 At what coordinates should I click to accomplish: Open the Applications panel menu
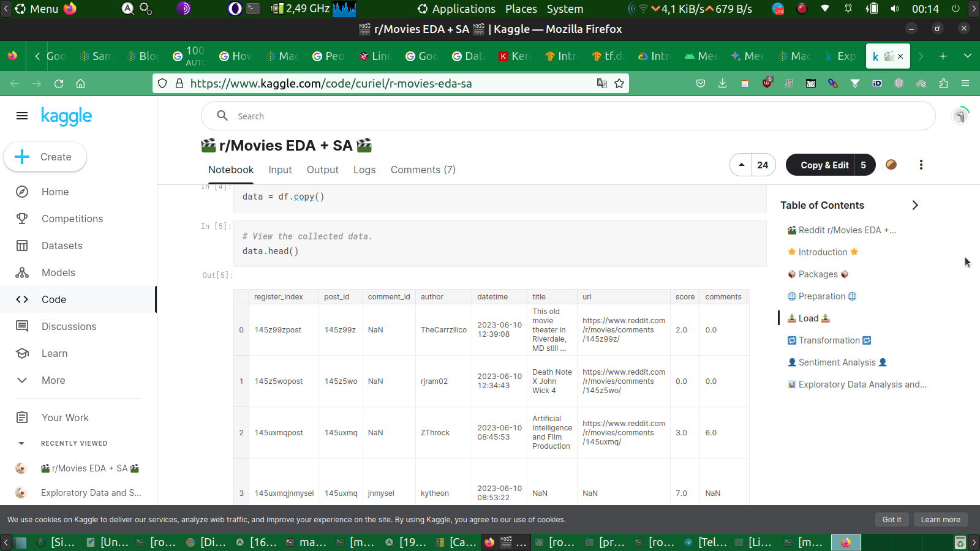tap(456, 9)
